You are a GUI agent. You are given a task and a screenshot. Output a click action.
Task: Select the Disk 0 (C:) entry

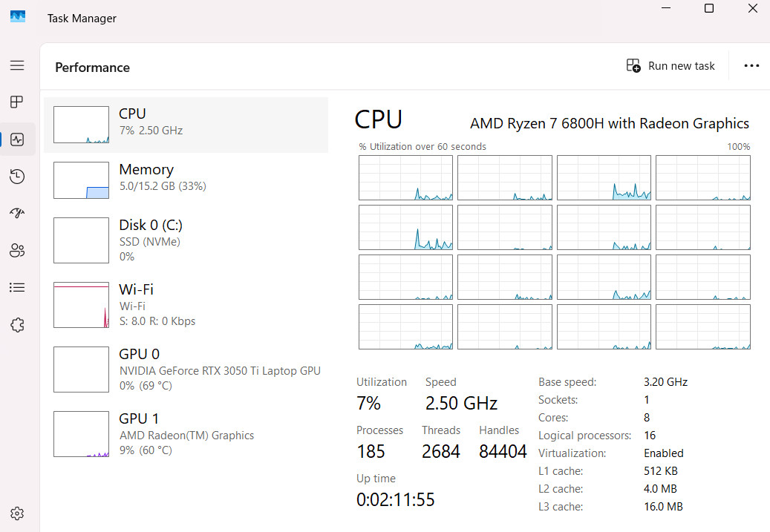pos(186,240)
